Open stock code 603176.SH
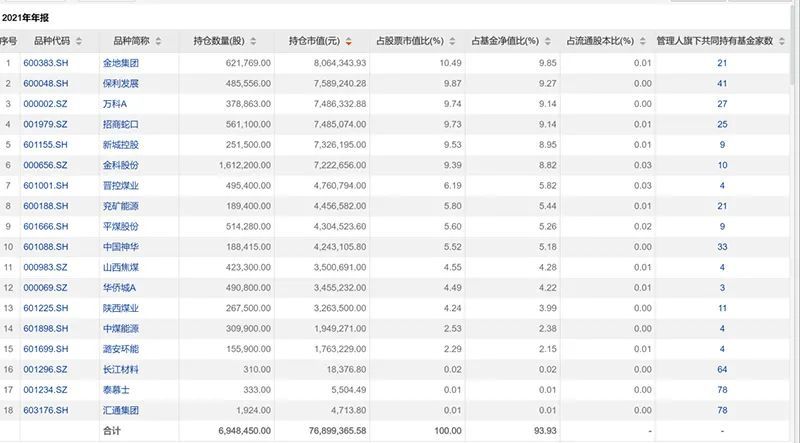This screenshot has width=800, height=443. [45, 410]
